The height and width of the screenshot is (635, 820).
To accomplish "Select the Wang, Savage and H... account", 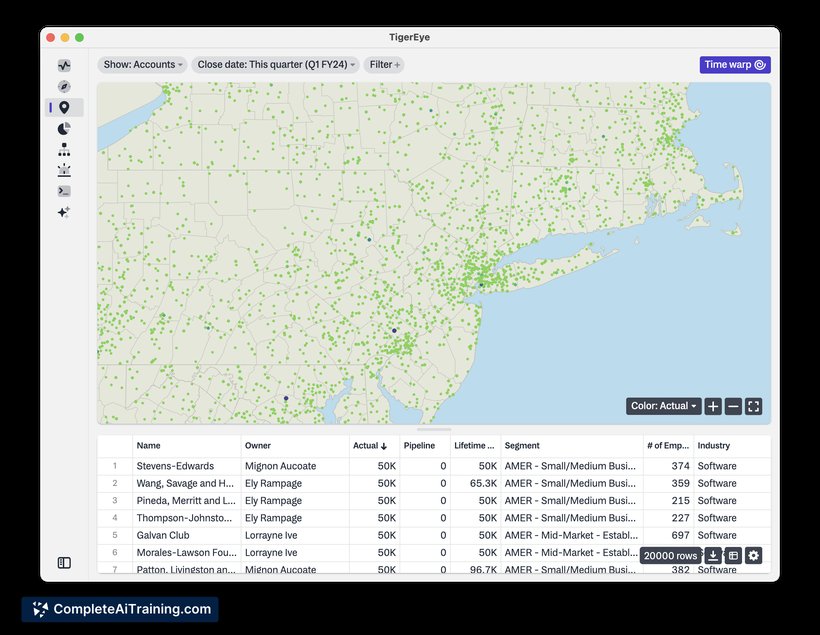I will [185, 483].
